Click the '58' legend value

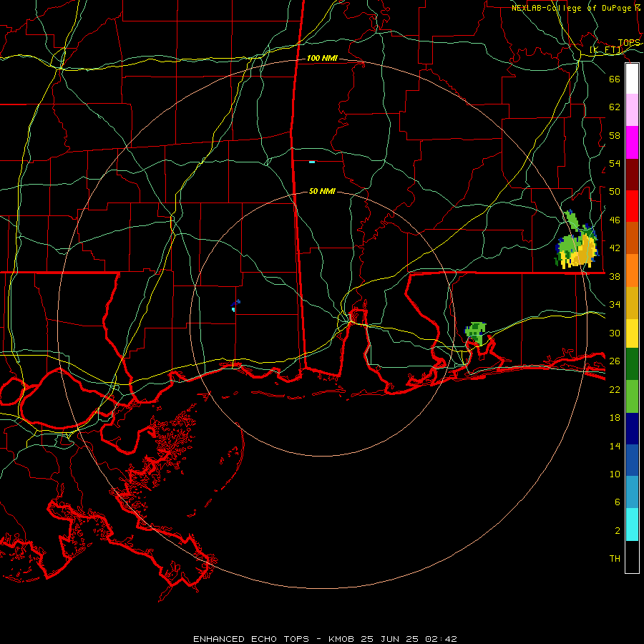(x=615, y=135)
